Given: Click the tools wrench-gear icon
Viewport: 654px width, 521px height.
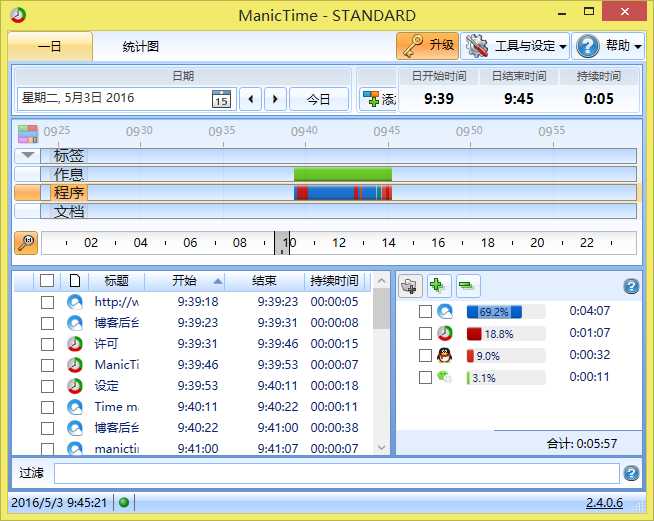Looking at the screenshot, I should point(477,46).
